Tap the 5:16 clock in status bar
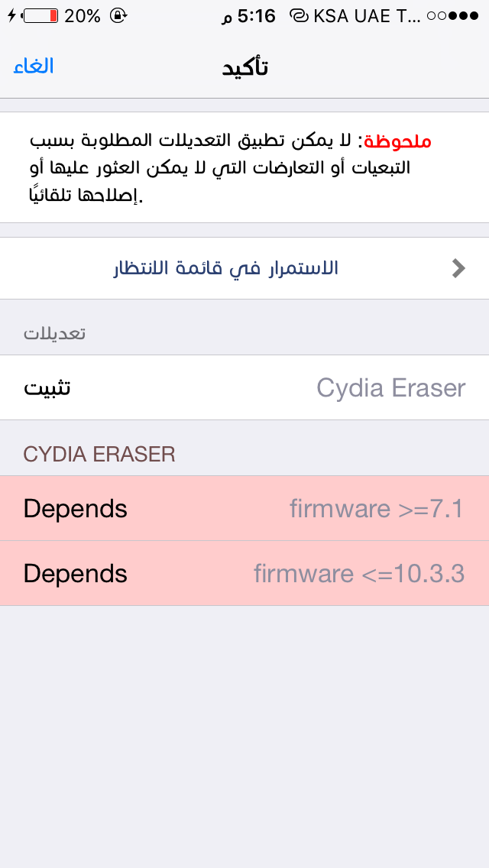Viewport: 489px width, 868px height. pos(248,16)
